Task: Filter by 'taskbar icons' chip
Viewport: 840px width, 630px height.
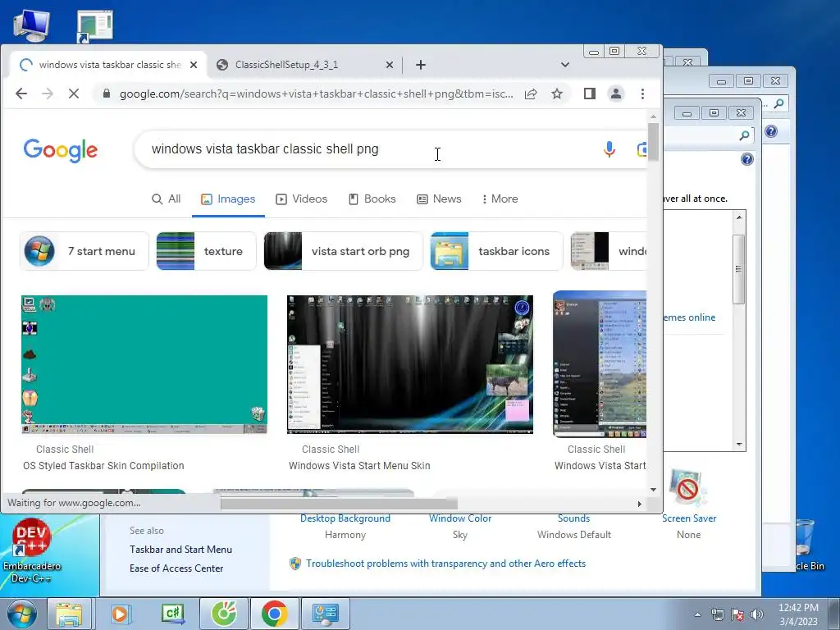Action: (496, 251)
